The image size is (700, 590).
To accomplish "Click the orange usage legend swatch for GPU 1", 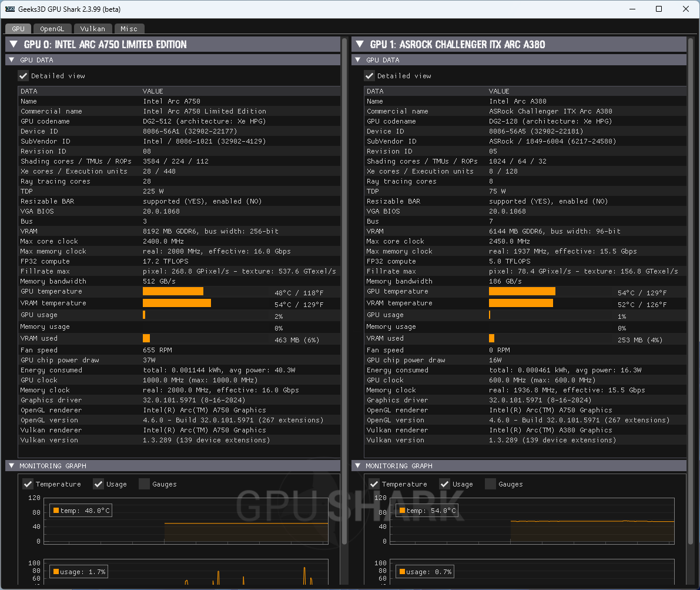I will [x=402, y=572].
